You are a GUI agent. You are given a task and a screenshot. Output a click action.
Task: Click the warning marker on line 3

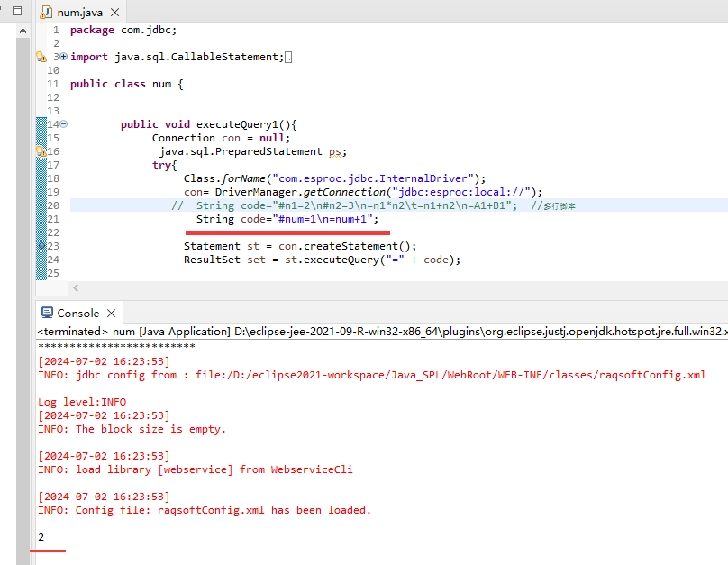41,57
